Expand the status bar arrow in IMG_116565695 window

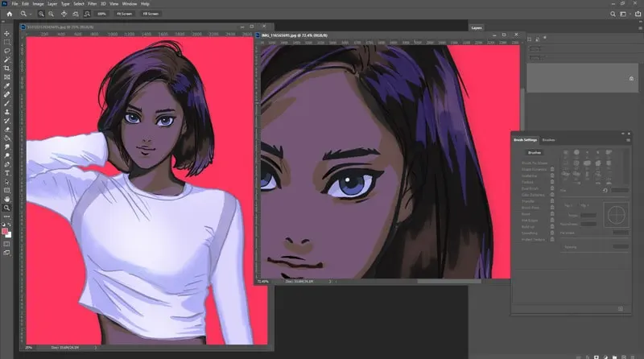click(x=330, y=282)
